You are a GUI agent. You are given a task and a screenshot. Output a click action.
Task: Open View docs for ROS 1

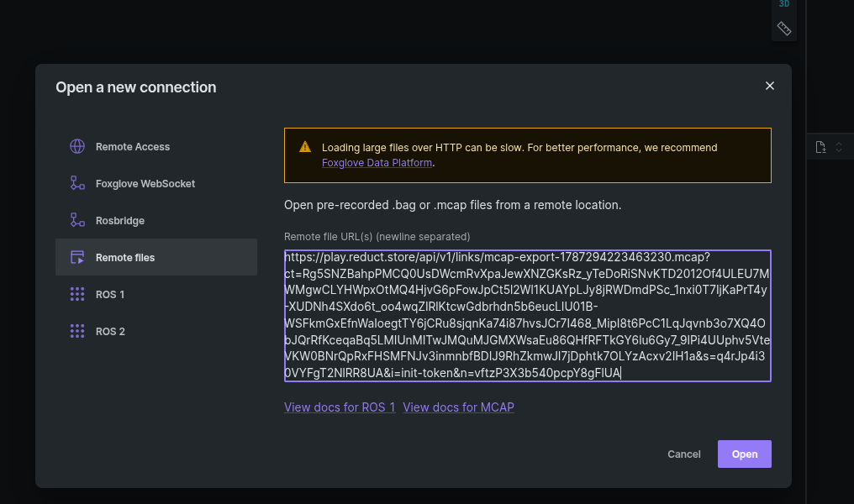point(340,407)
